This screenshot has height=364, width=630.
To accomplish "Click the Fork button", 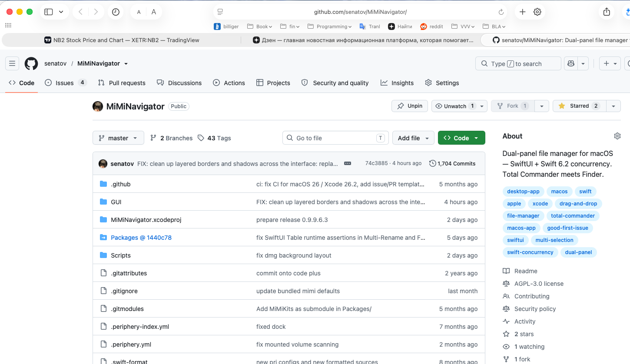I will point(512,106).
